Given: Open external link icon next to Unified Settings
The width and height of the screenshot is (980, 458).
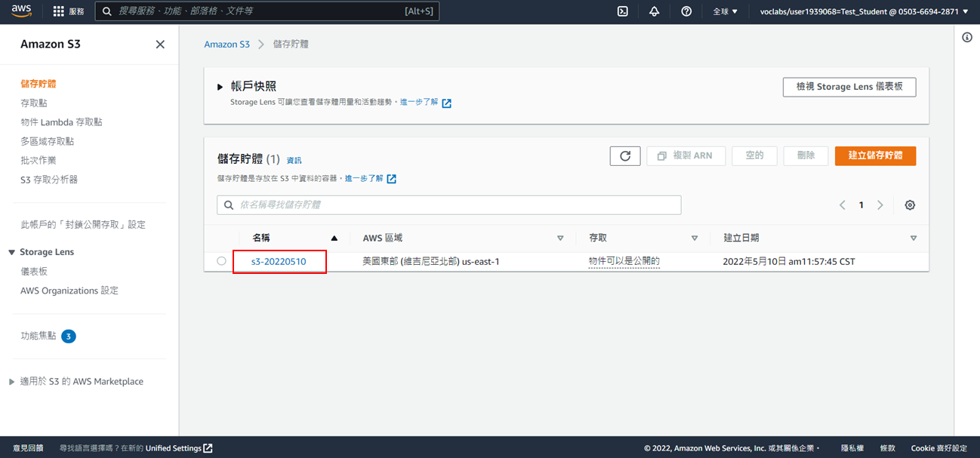Looking at the screenshot, I should click(x=208, y=448).
